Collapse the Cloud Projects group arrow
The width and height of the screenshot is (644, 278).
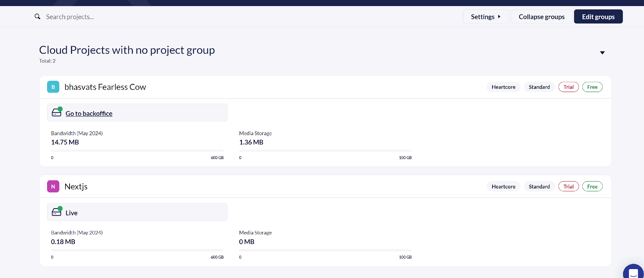[x=602, y=53]
